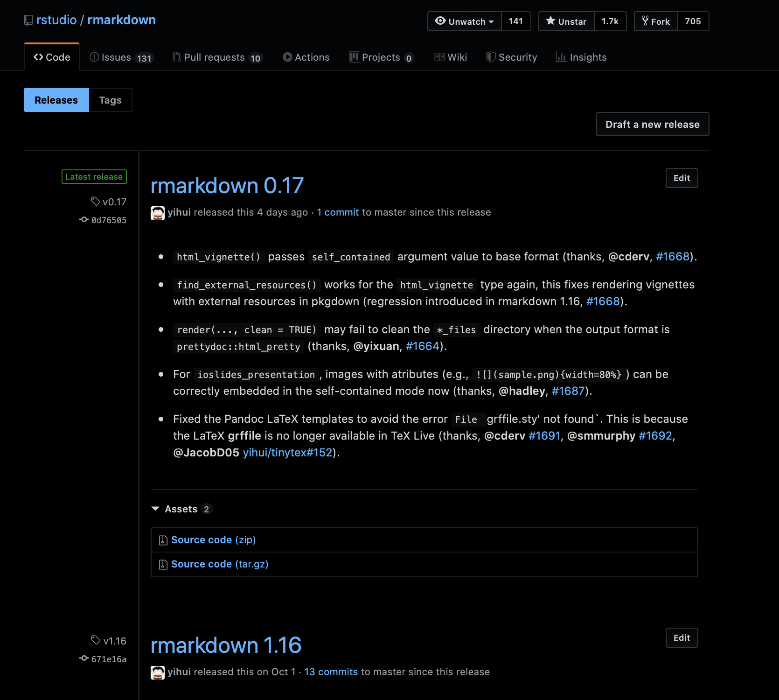This screenshot has width=779, height=700.
Task: Collapse the Assets section
Action: coord(155,509)
